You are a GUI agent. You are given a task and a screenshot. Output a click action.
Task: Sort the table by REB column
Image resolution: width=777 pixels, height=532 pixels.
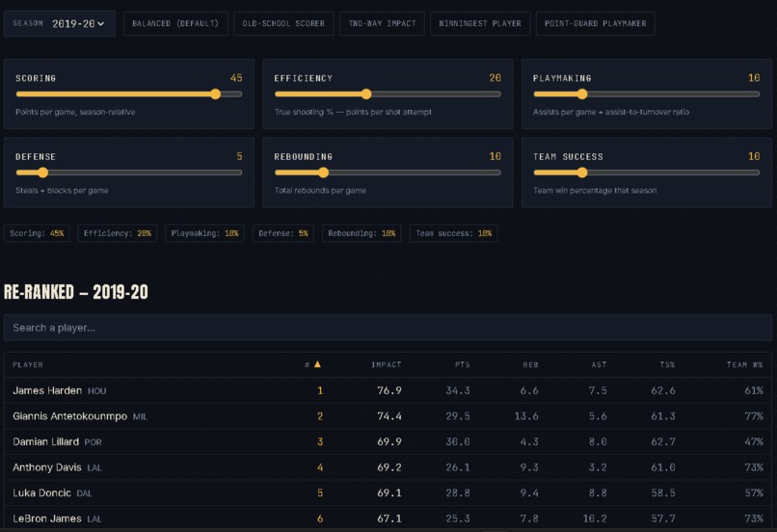530,364
